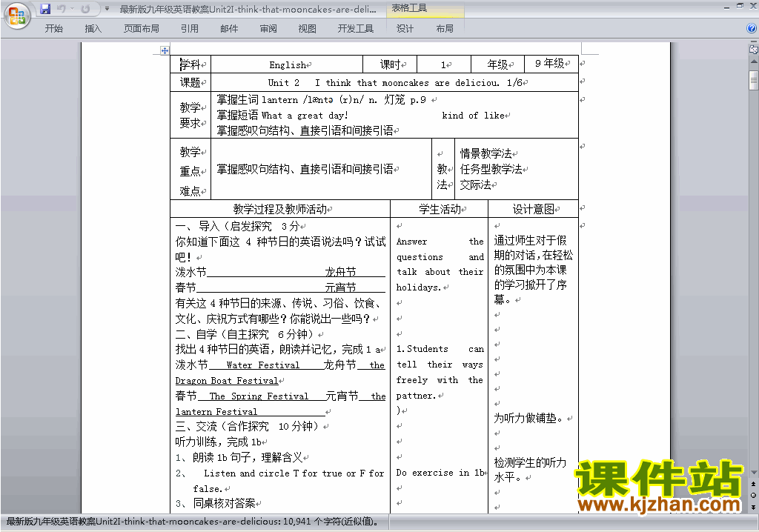Open Word Help question mark icon
The image size is (759, 532).
(752, 29)
